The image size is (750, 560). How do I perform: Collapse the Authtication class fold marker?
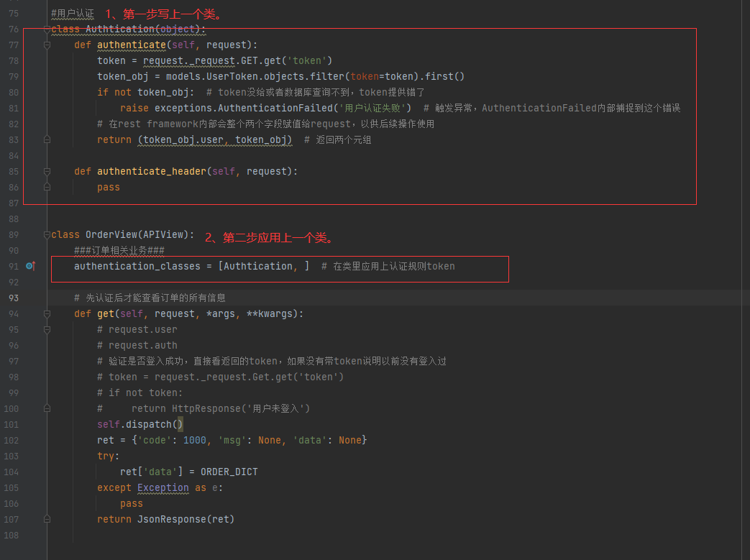tap(47, 29)
